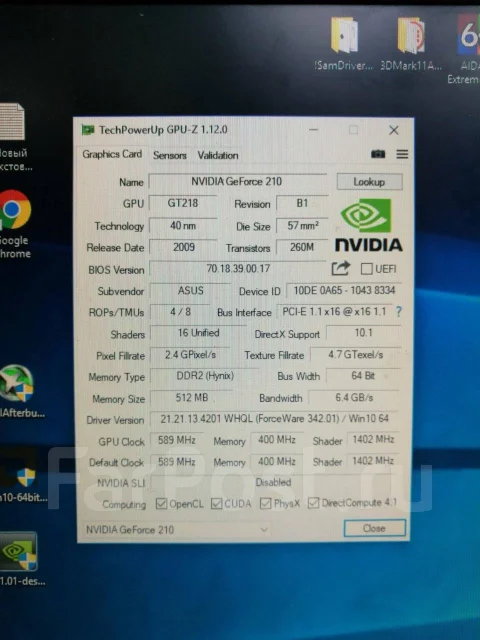Viewport: 480px width, 640px height.
Task: Click the DirectX Support value 10.1
Action: pyautogui.click(x=363, y=333)
